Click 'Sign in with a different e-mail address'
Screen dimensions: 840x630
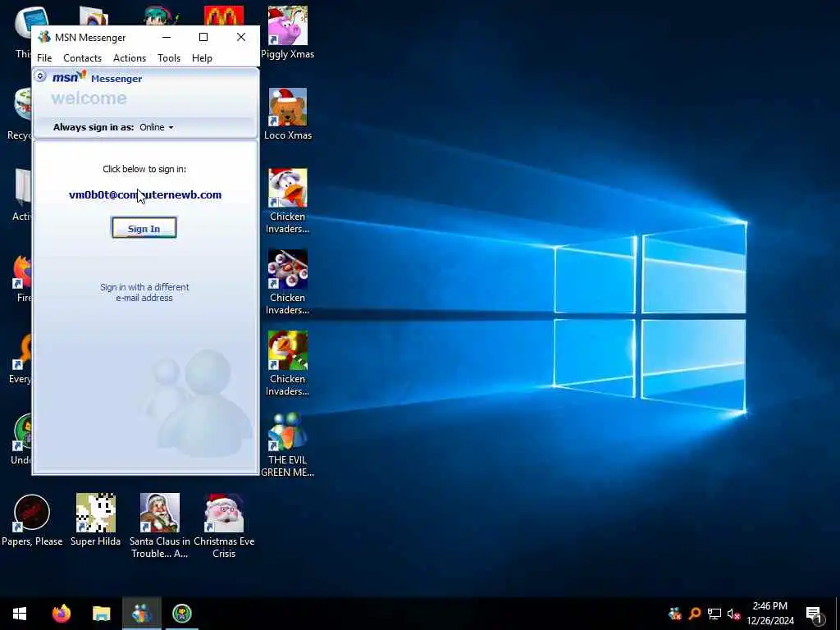(x=144, y=293)
